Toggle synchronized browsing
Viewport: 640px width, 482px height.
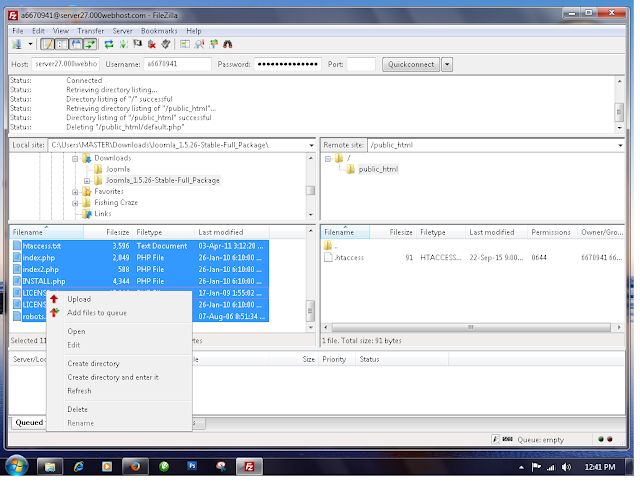pos(213,44)
